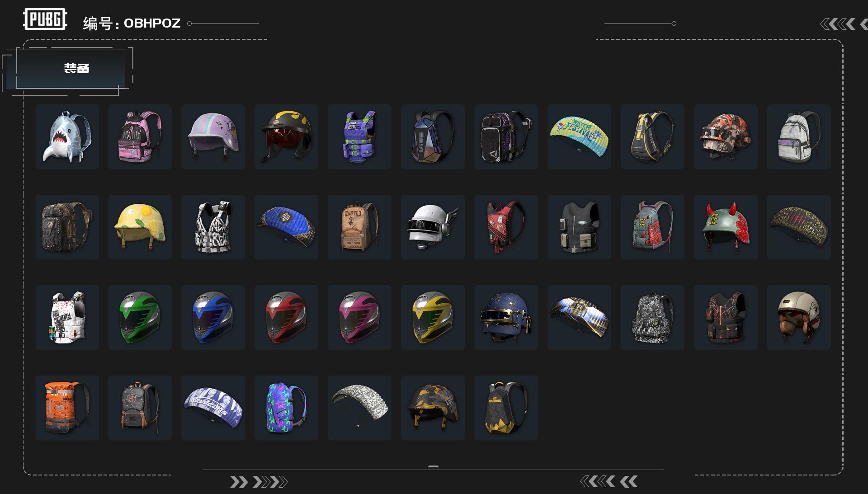Select the green racing full-face helmet
The height and width of the screenshot is (494, 868).
140,317
